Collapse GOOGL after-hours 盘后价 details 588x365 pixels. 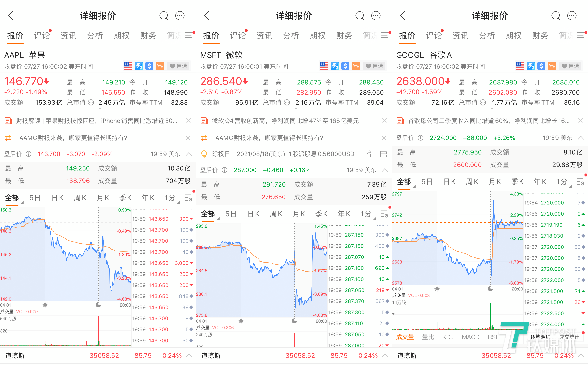pos(581,138)
